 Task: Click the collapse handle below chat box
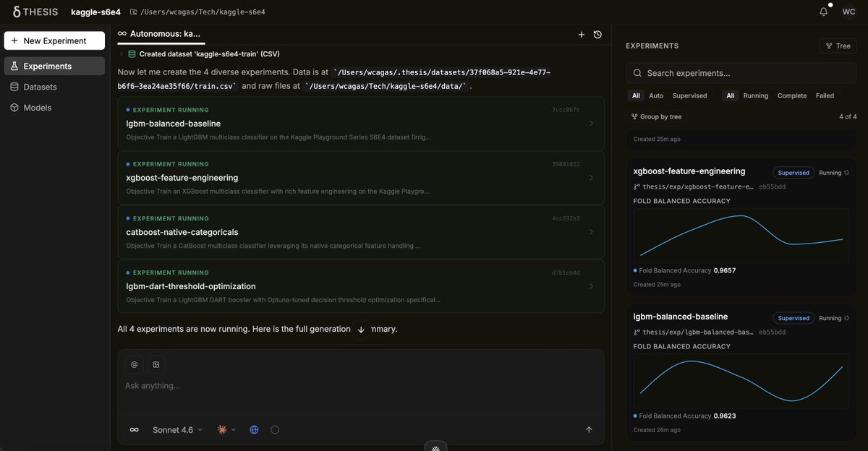pos(435,447)
